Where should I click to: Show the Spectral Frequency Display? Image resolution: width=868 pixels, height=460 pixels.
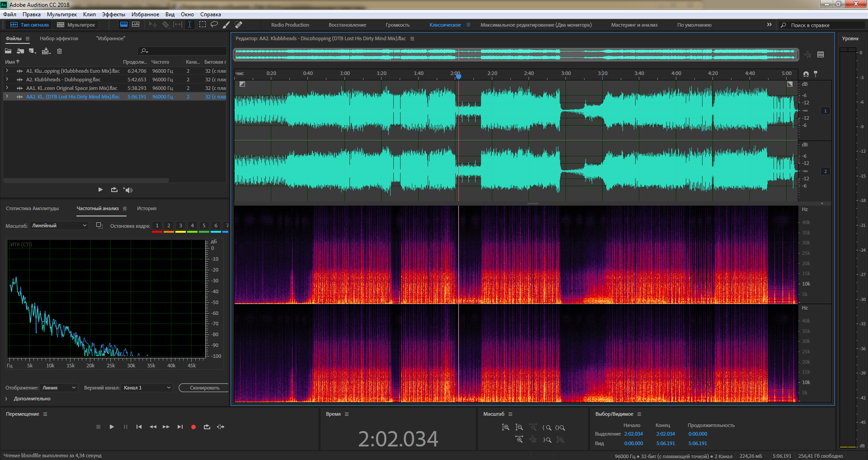pos(123,24)
